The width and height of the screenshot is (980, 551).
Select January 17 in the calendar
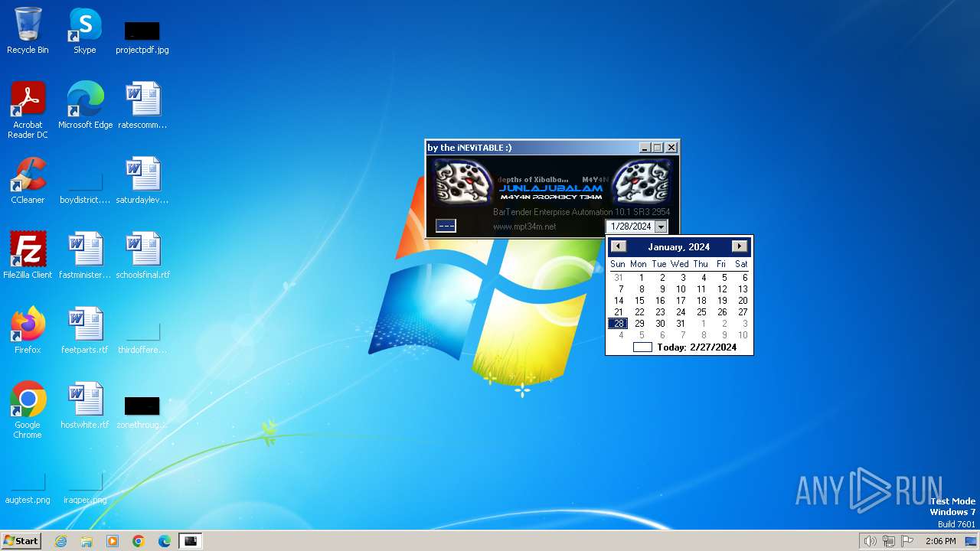pos(681,301)
